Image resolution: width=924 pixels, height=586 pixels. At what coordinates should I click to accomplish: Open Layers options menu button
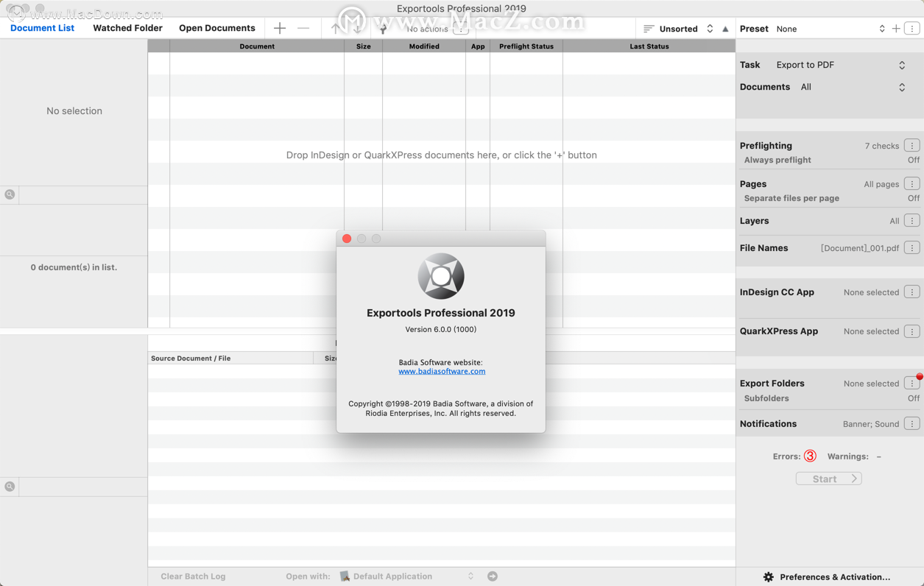point(912,221)
